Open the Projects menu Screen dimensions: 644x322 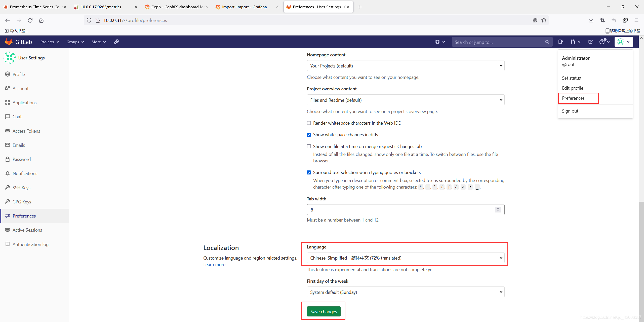[50, 42]
